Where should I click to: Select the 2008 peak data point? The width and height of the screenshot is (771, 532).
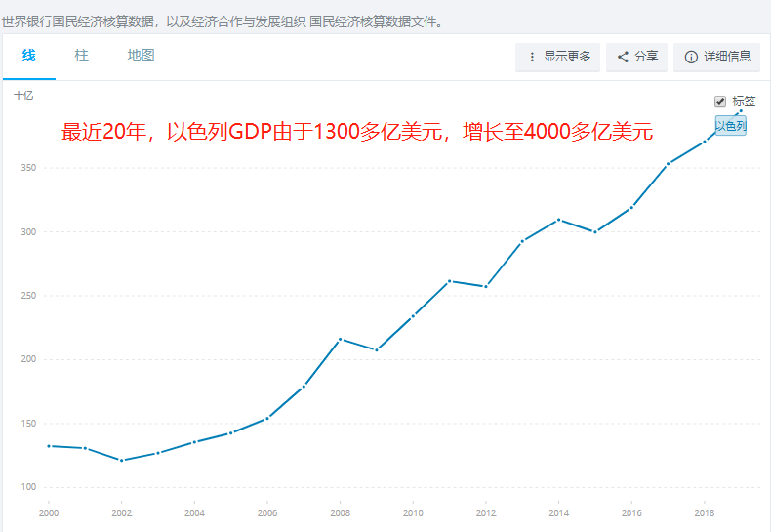(x=340, y=339)
